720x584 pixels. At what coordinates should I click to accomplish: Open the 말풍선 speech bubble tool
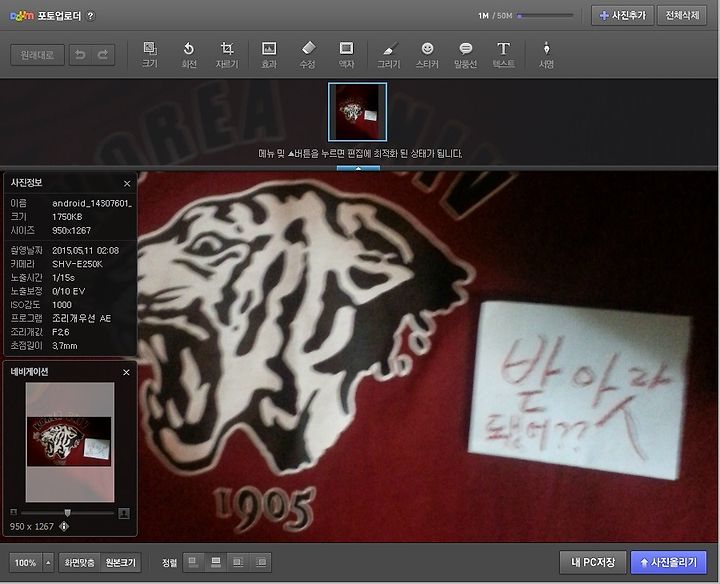[x=465, y=55]
